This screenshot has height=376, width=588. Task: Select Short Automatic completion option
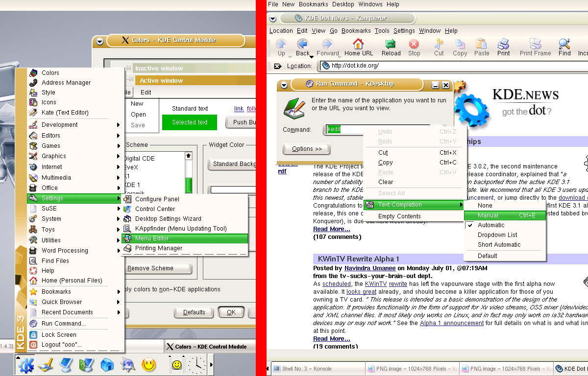point(505,245)
